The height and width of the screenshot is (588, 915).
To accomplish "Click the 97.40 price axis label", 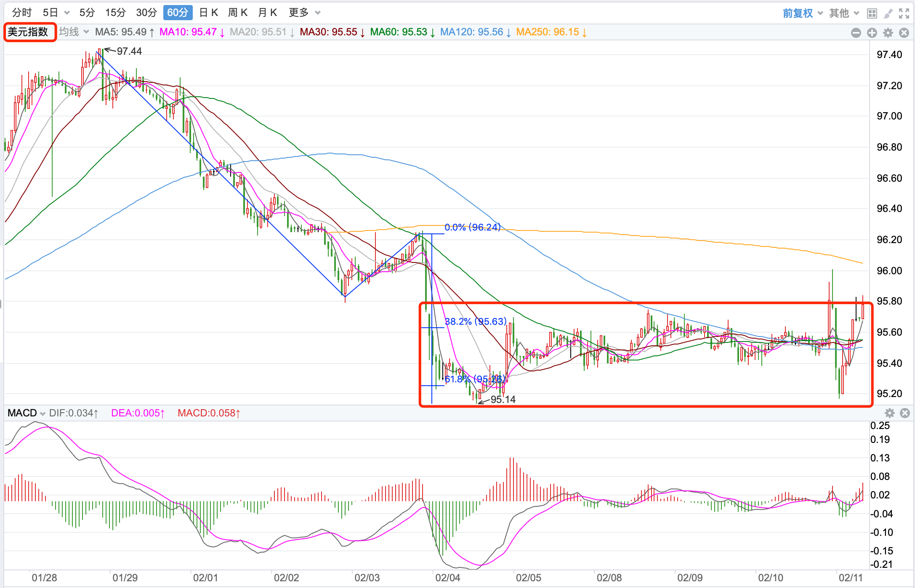I will click(x=889, y=54).
